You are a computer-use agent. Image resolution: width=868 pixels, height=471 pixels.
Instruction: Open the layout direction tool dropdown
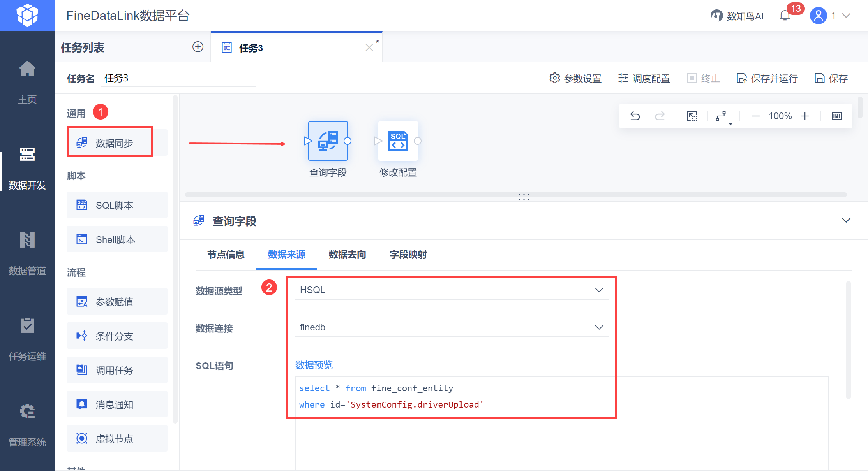tap(722, 116)
